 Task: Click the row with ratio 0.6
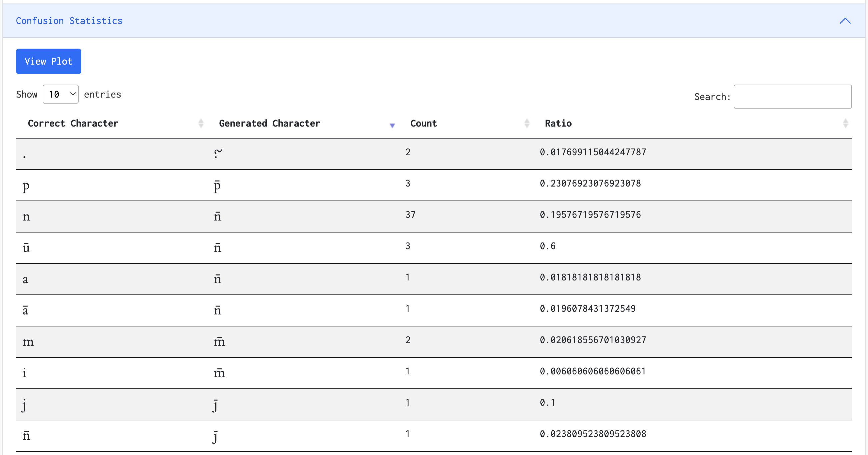tap(548, 246)
